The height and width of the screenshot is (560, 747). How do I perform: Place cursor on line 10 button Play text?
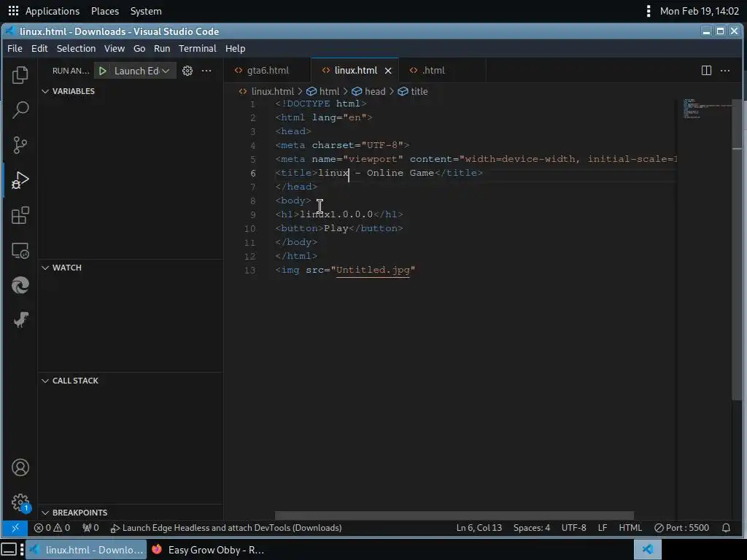[x=336, y=228]
